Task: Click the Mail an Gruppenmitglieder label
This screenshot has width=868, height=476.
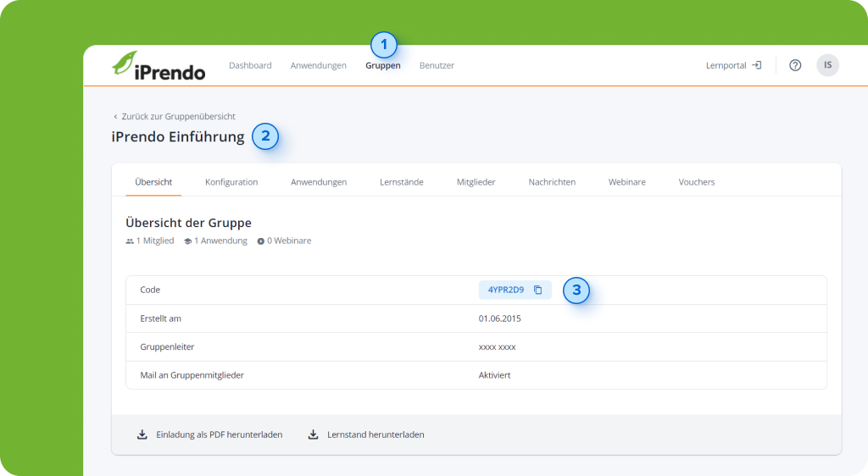Action: [x=192, y=375]
